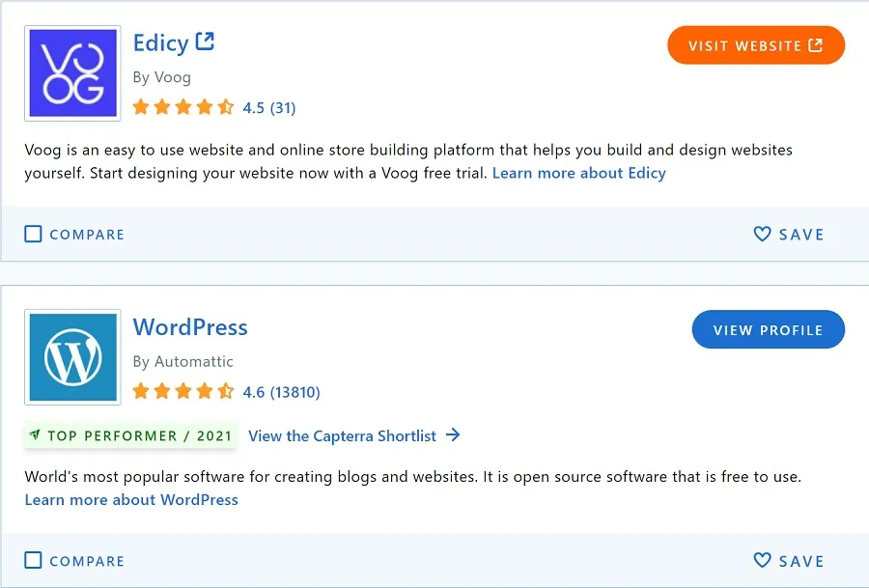Click the By Voog vendor text
869x588 pixels.
tap(162, 77)
